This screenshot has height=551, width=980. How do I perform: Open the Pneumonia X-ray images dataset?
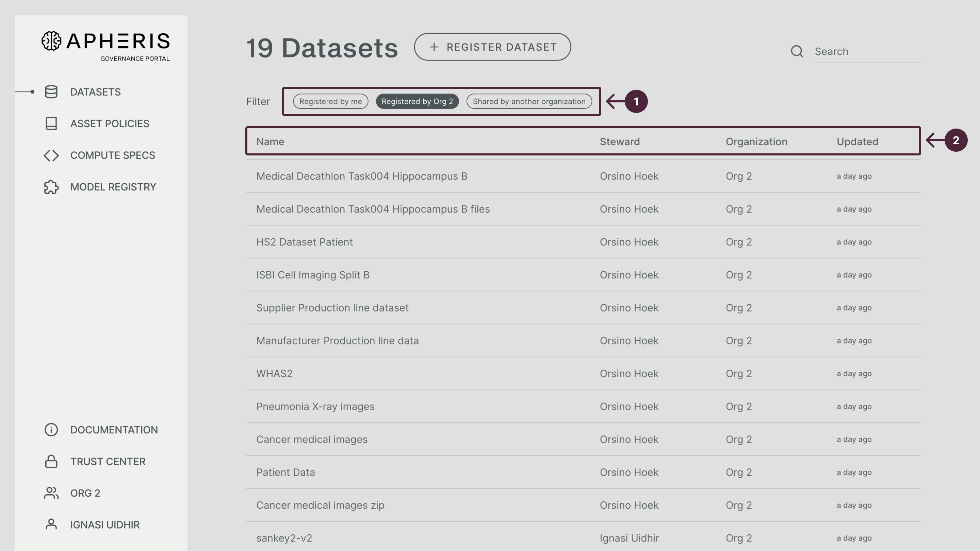[x=315, y=406]
